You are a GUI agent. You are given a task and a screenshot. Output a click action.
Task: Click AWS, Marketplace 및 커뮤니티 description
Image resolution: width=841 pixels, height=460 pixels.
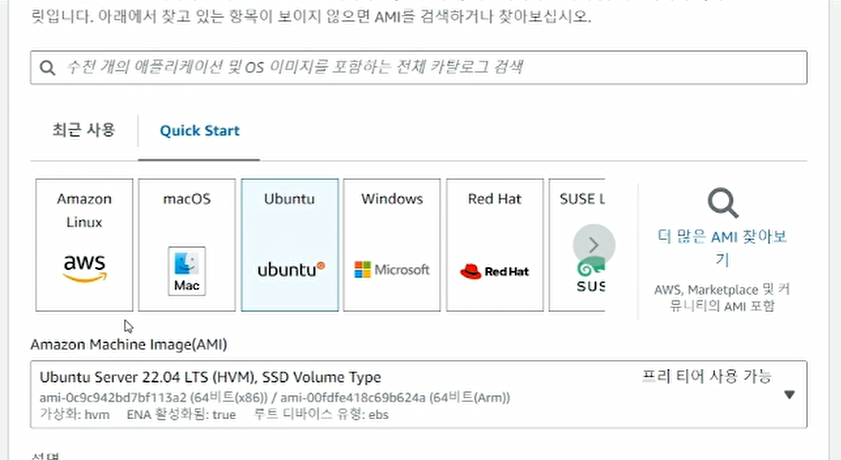pos(722,298)
